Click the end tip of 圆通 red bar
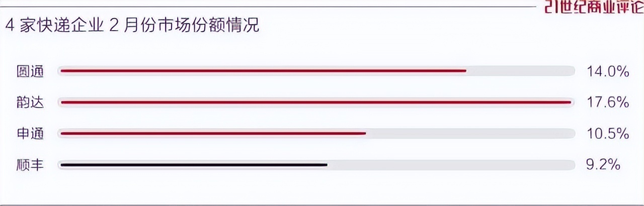644x206 pixels. (x=465, y=71)
